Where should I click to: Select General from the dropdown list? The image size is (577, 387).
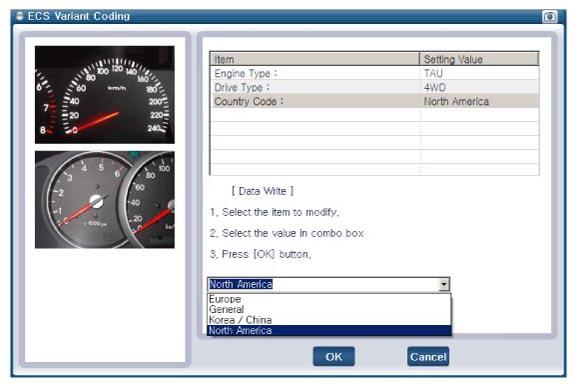[329, 309]
